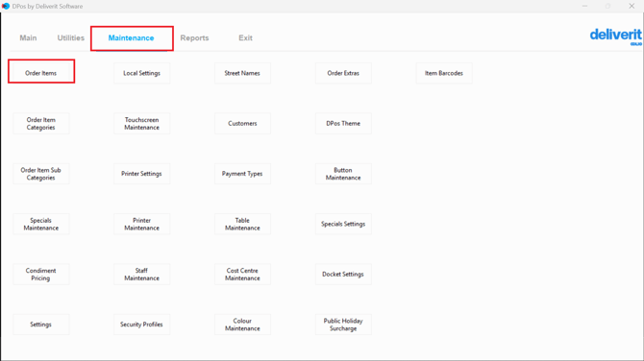Open Specials Settings
Image resolution: width=644 pixels, height=361 pixels.
[x=343, y=224]
